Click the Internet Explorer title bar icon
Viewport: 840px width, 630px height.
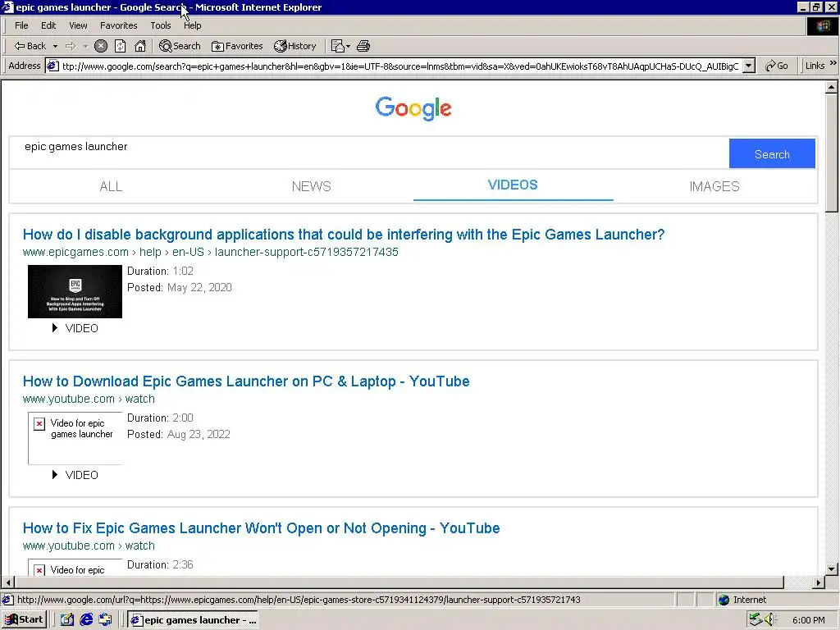tap(7, 7)
